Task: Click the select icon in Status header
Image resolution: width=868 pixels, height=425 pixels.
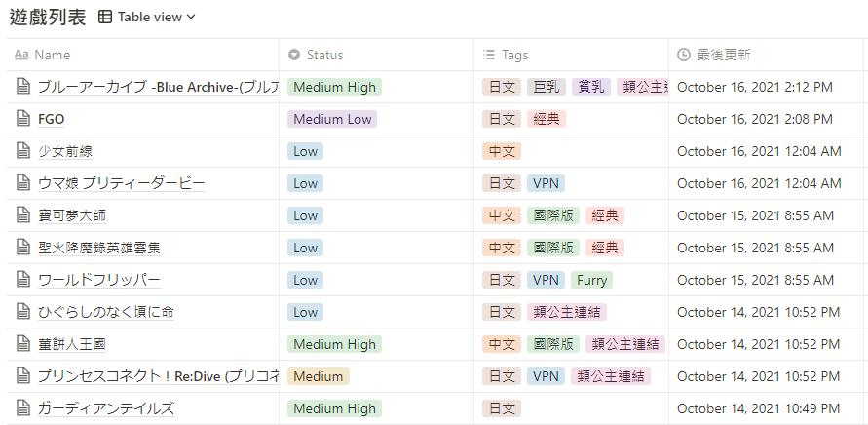Action: (294, 55)
